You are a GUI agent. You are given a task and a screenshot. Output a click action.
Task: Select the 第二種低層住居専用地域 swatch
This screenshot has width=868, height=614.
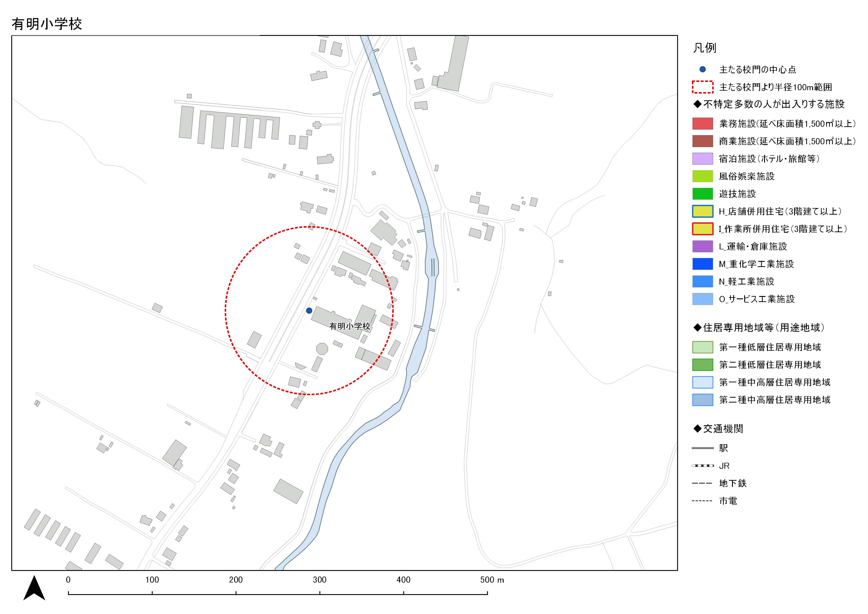[703, 365]
